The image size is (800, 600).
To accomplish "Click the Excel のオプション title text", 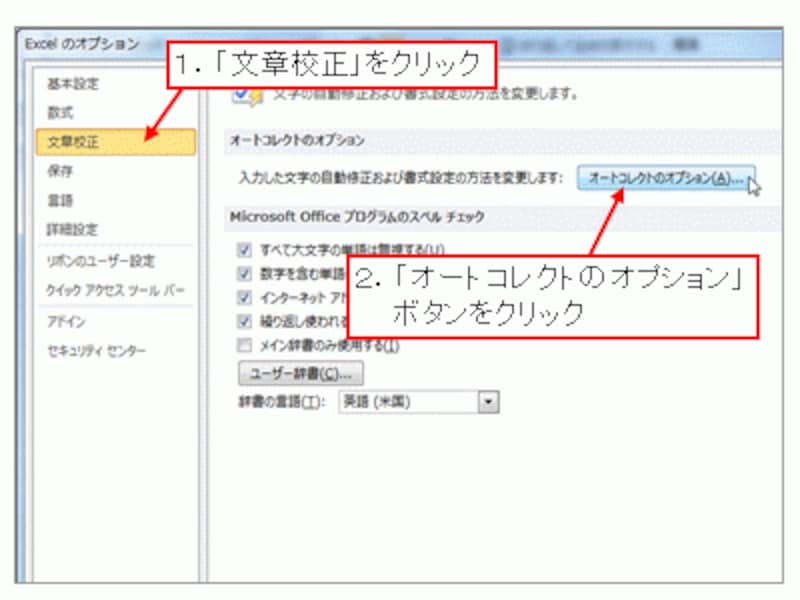I will 82,44.
